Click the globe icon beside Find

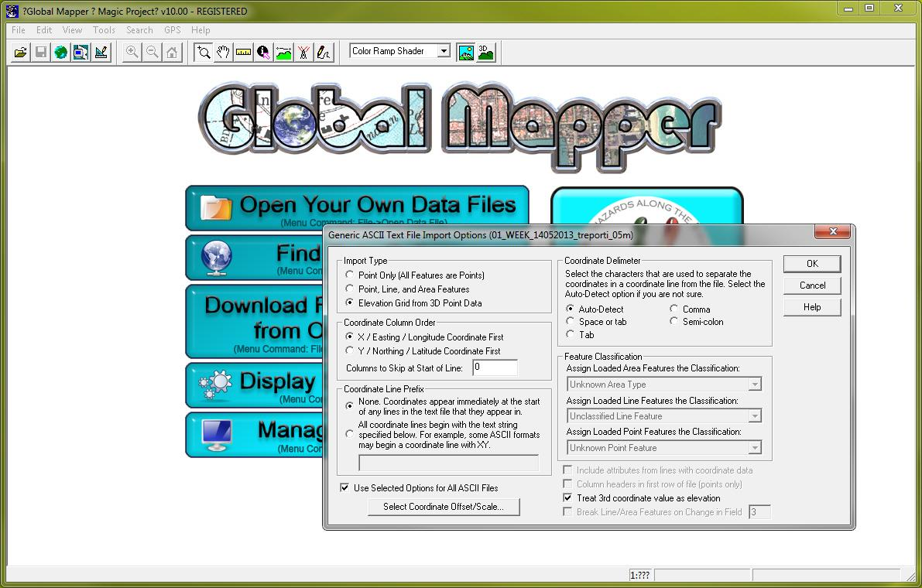tap(217, 258)
